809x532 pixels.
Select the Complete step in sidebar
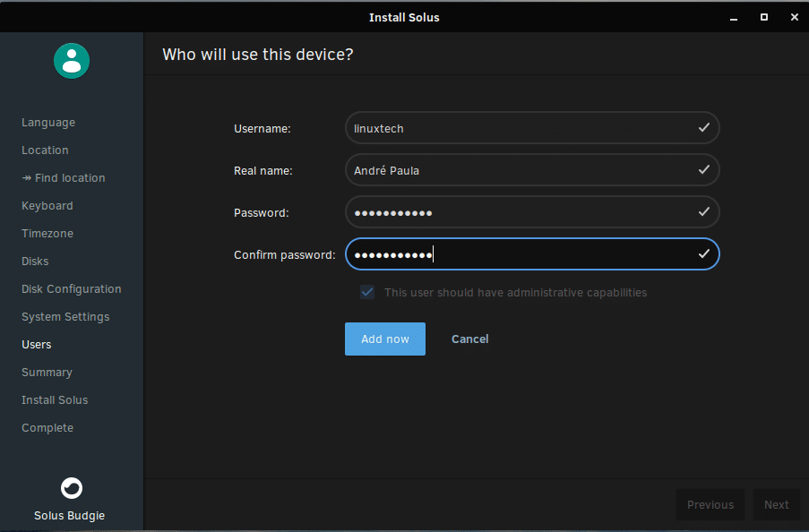47,428
